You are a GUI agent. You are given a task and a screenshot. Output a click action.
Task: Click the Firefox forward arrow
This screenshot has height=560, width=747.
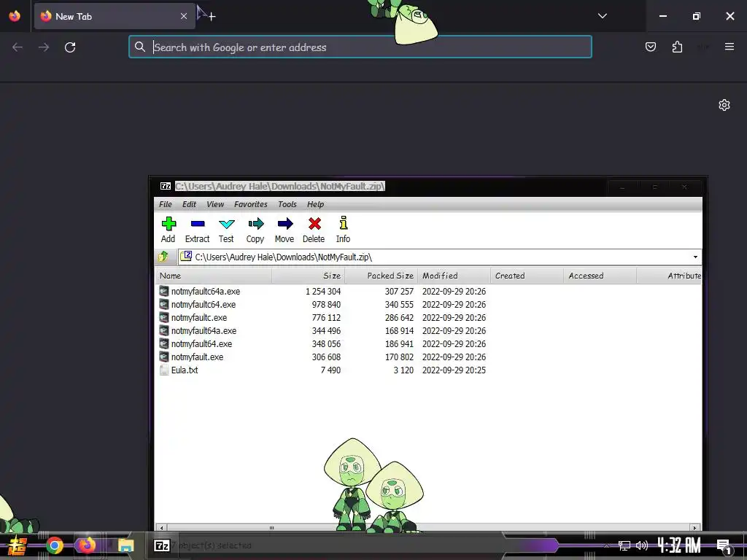44,47
